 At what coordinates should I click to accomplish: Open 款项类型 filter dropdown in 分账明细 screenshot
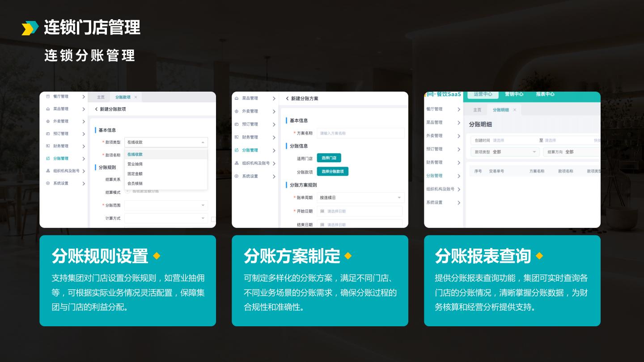505,152
